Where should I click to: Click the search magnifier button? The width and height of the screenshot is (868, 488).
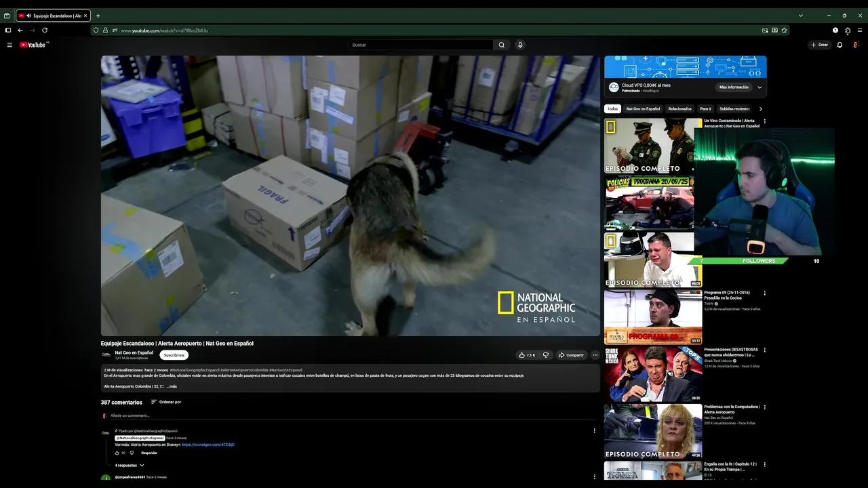pos(502,45)
